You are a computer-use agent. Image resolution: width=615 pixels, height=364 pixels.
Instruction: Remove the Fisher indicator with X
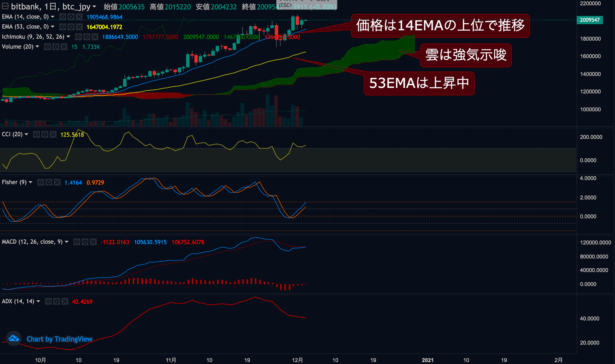coord(57,182)
